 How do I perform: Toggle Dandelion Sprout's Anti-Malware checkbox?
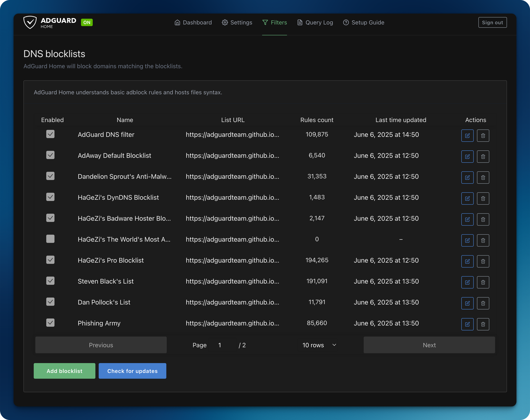[x=50, y=176]
